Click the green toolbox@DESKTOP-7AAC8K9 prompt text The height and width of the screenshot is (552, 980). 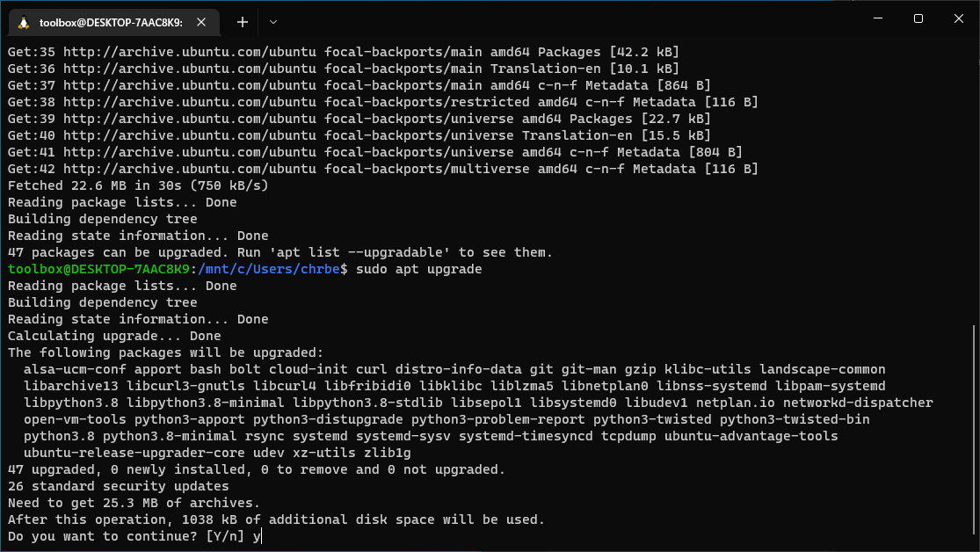tap(98, 269)
